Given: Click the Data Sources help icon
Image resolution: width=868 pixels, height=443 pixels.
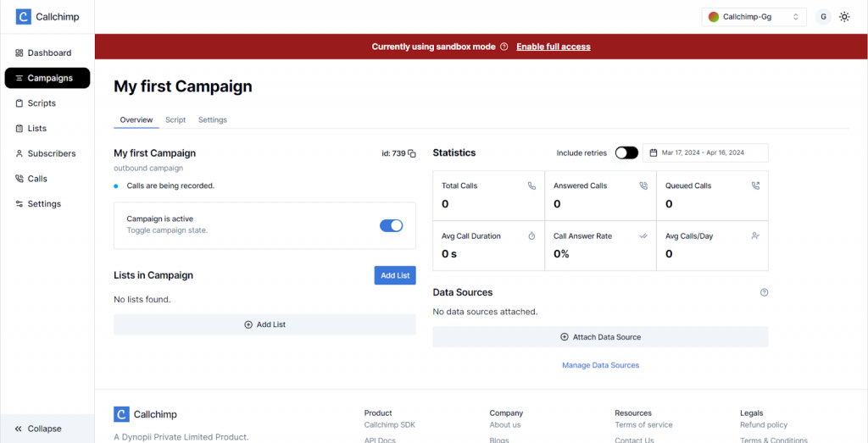Looking at the screenshot, I should click(x=764, y=292).
